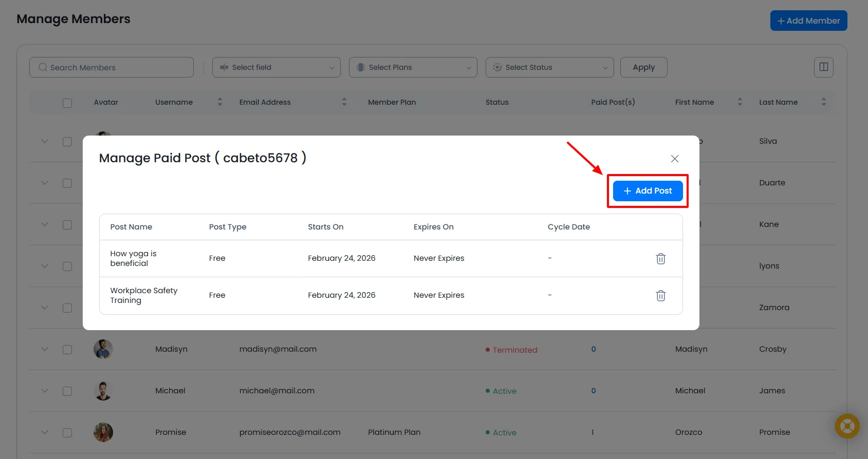Sort by Email Address column arrows
Viewport: 868px width, 459px height.
pyautogui.click(x=344, y=102)
